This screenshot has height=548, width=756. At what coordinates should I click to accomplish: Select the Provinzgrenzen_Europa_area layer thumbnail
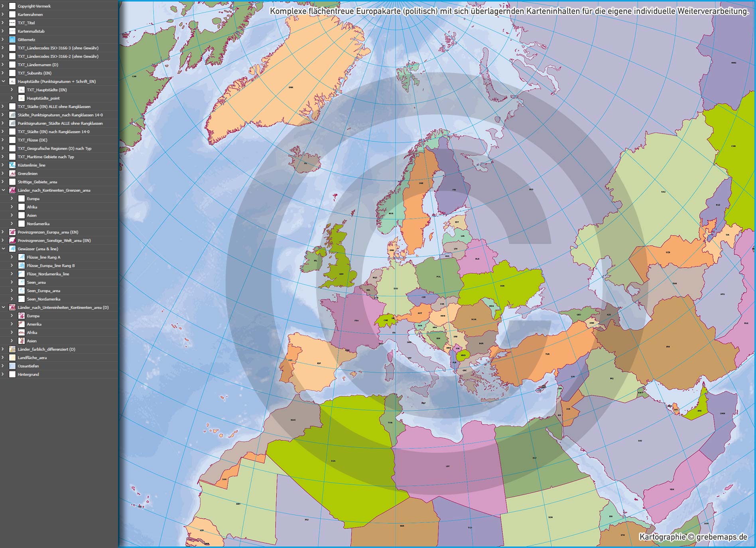(x=12, y=232)
